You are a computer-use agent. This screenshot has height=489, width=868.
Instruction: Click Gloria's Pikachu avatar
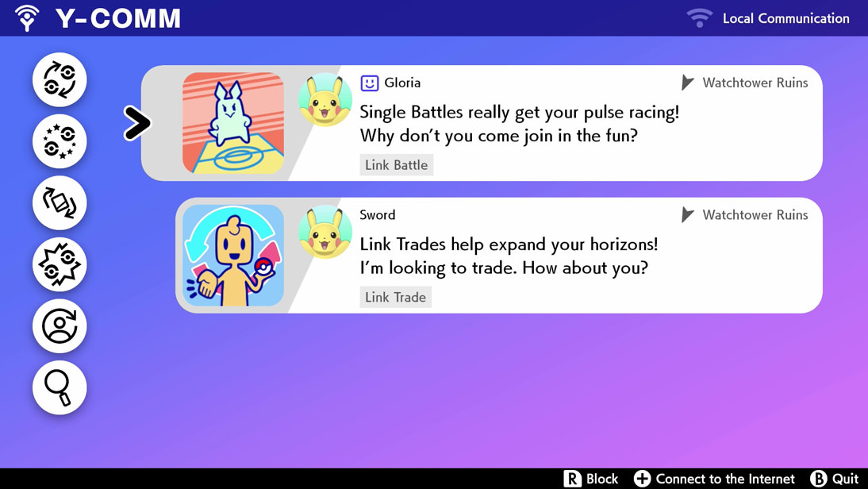coord(325,100)
